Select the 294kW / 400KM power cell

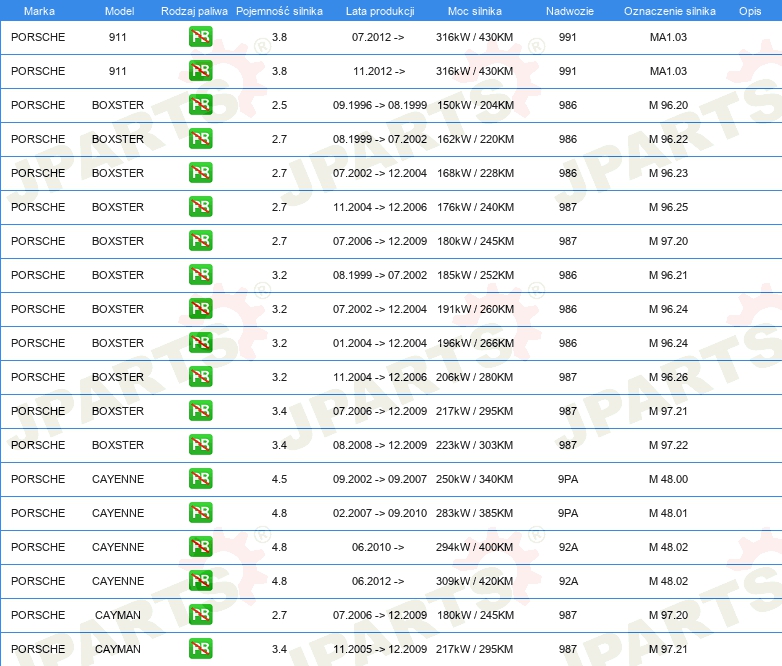(x=474, y=547)
